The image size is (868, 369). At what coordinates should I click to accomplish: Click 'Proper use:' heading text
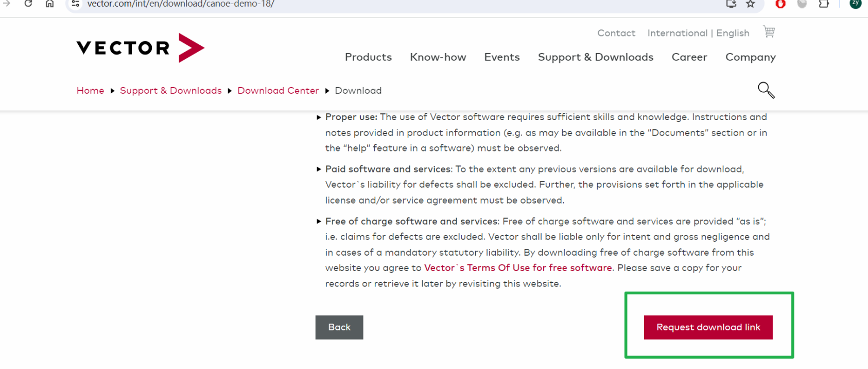click(351, 117)
